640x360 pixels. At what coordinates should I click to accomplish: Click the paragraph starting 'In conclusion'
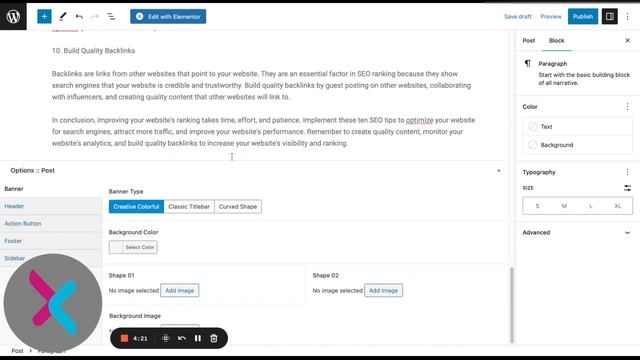pos(263,131)
